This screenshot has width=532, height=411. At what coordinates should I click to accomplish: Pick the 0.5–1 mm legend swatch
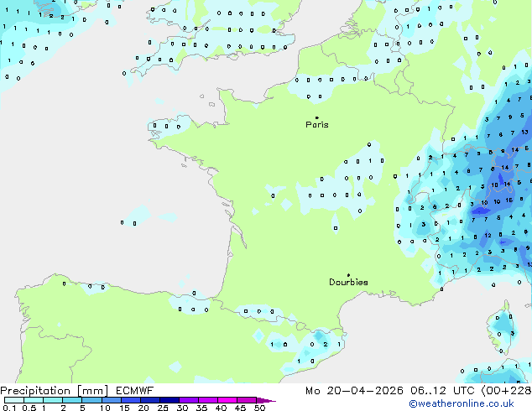tap(34, 400)
